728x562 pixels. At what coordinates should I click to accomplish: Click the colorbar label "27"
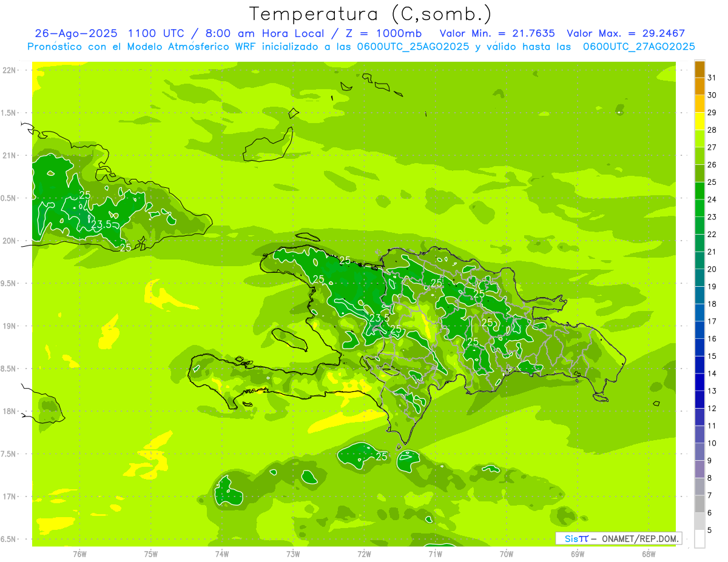pyautogui.click(x=712, y=147)
